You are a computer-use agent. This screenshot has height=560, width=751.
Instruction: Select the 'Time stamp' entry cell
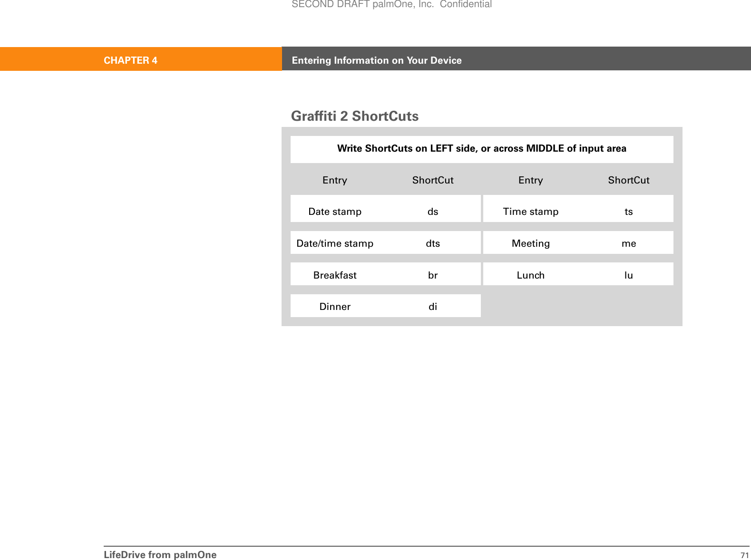[x=531, y=212]
